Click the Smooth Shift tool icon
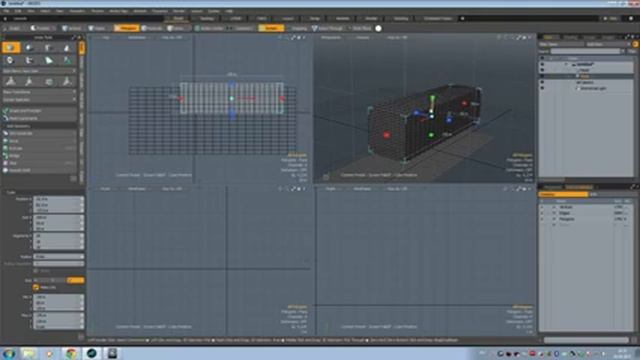The width and height of the screenshot is (640, 360). pyautogui.click(x=6, y=170)
